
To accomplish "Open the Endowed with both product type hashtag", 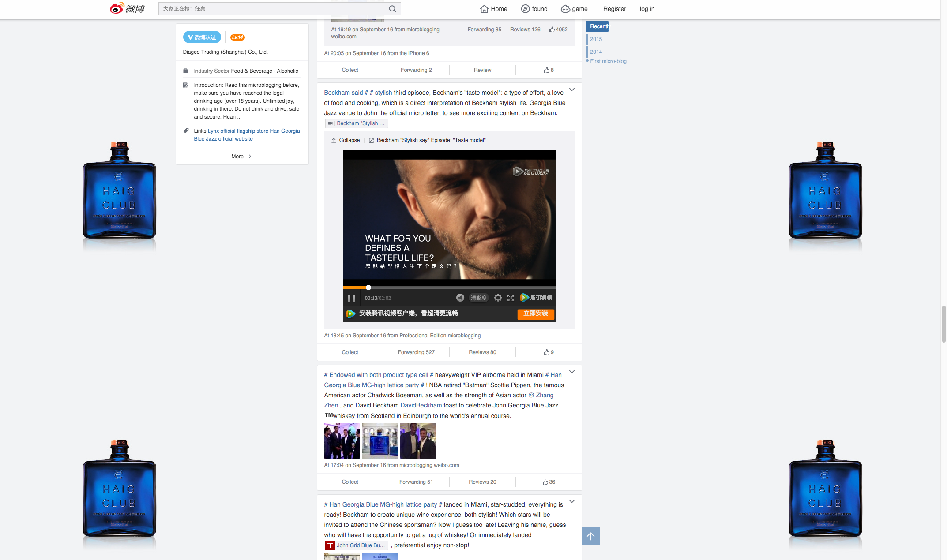I will [379, 375].
